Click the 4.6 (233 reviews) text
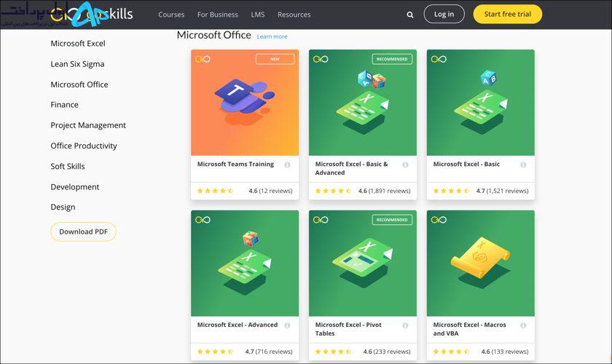 tap(387, 352)
